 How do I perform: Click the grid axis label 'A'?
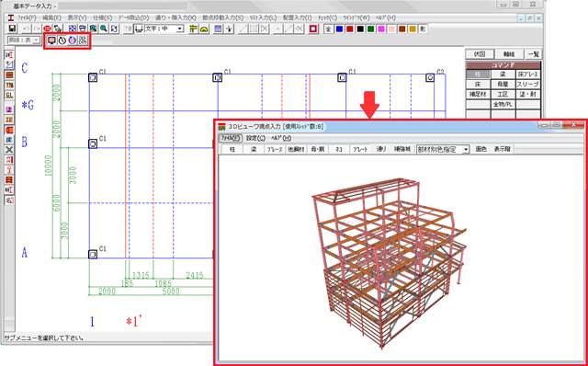[25, 252]
